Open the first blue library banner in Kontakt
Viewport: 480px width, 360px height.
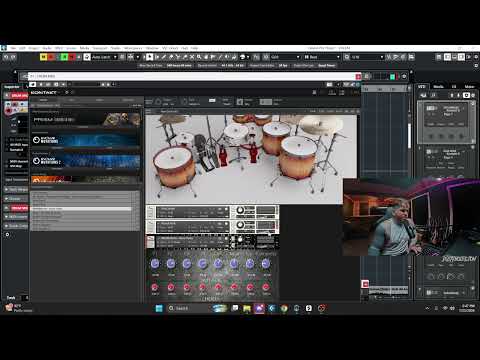(86, 141)
